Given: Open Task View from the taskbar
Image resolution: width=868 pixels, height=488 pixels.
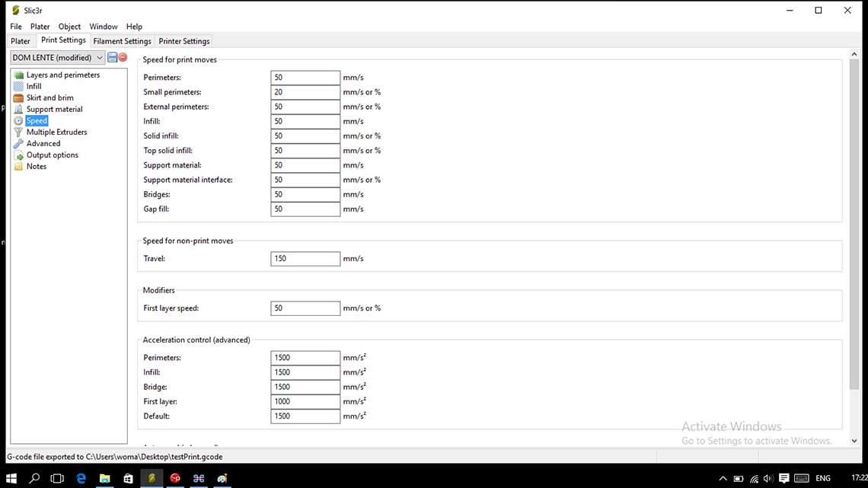Looking at the screenshot, I should pyautogui.click(x=57, y=479).
